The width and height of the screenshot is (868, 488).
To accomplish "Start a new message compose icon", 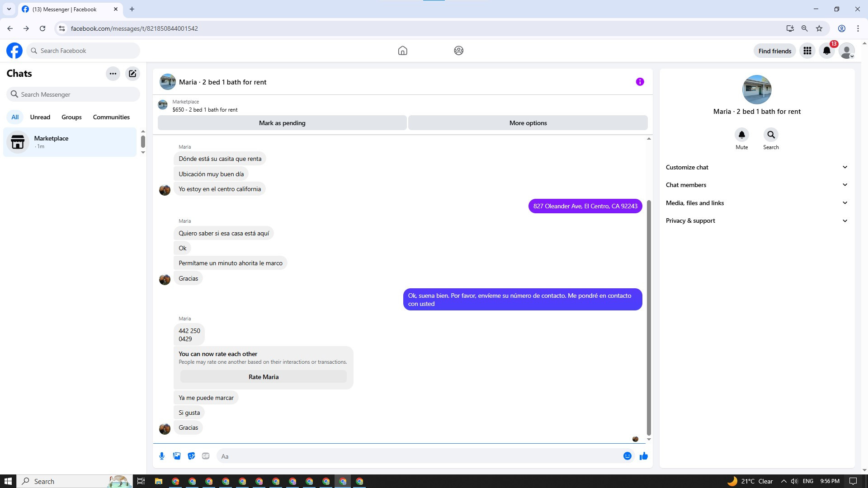I will [132, 74].
